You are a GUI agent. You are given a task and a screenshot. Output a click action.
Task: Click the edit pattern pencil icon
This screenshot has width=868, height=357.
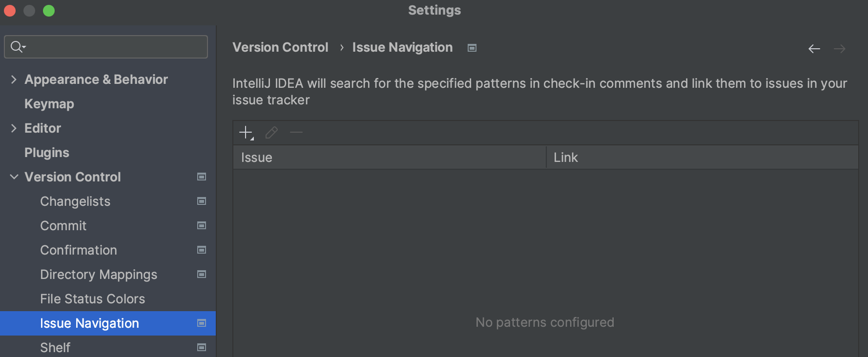coord(271,132)
